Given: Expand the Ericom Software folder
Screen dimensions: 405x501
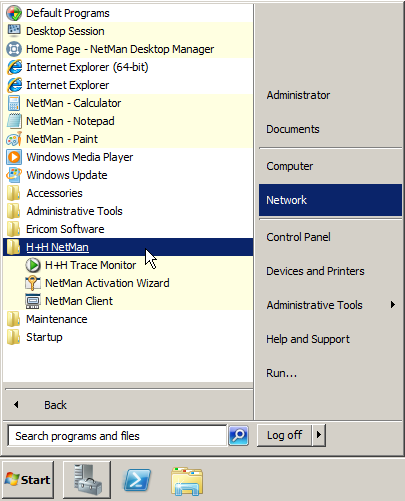Looking at the screenshot, I should click(128, 229).
